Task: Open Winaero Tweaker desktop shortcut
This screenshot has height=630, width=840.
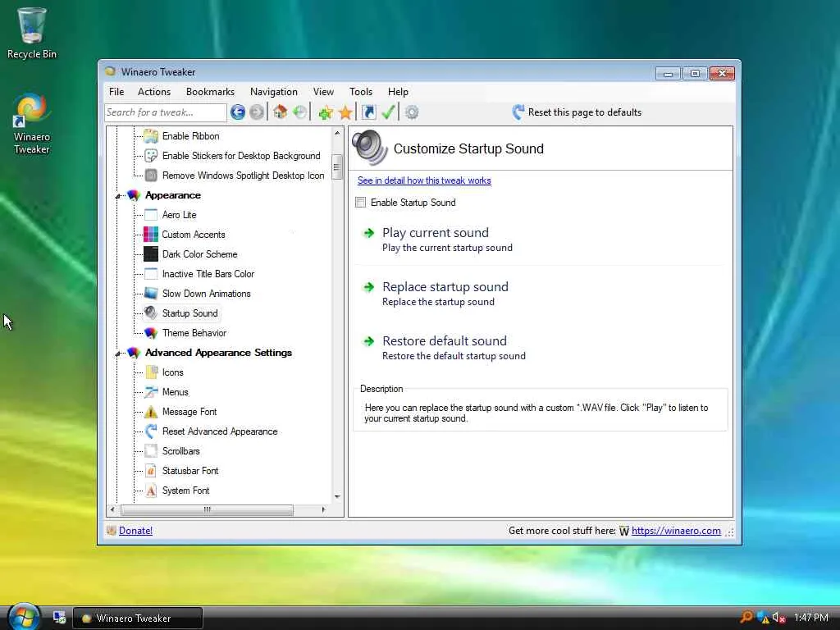Action: (32, 124)
